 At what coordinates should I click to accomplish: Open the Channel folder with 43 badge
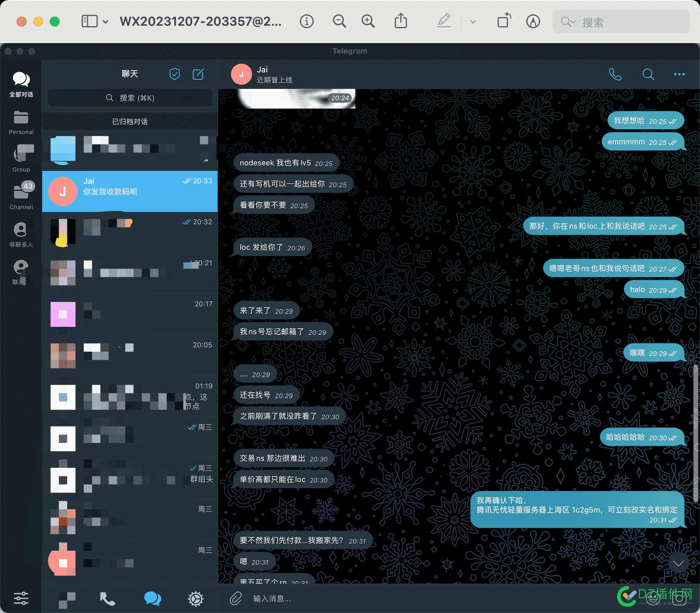[x=21, y=196]
